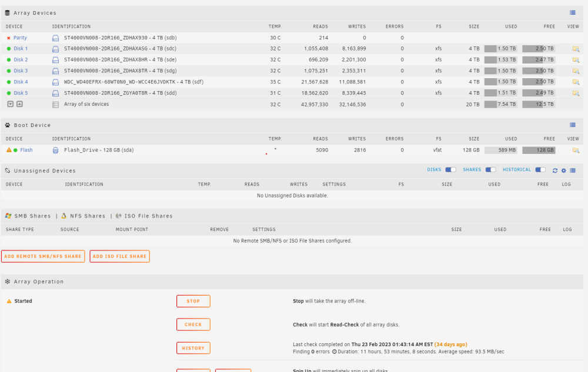Open Disk 4 settings link
The image size is (588, 372).
point(21,82)
